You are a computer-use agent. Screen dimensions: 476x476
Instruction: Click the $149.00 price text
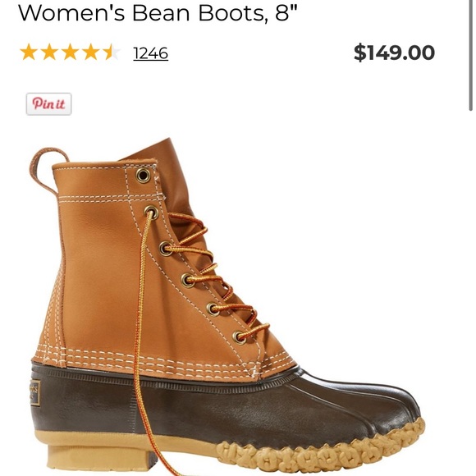click(x=394, y=53)
